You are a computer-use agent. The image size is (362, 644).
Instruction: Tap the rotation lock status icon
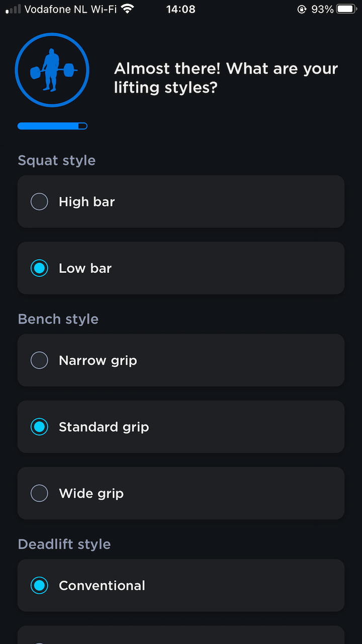(302, 9)
